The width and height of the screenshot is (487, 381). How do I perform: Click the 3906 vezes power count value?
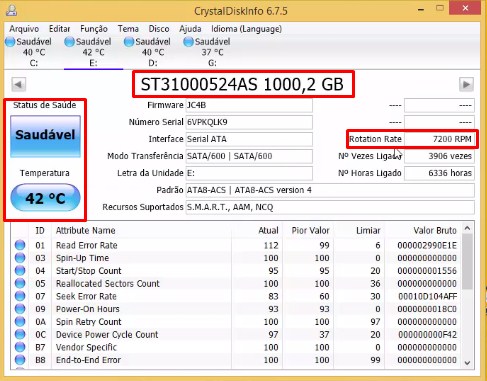[x=439, y=156]
